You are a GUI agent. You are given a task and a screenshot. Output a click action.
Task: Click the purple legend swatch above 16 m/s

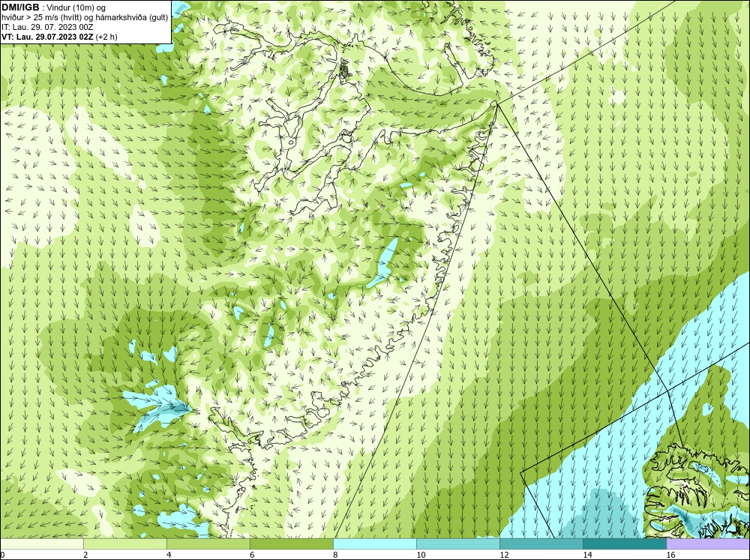coord(708,544)
